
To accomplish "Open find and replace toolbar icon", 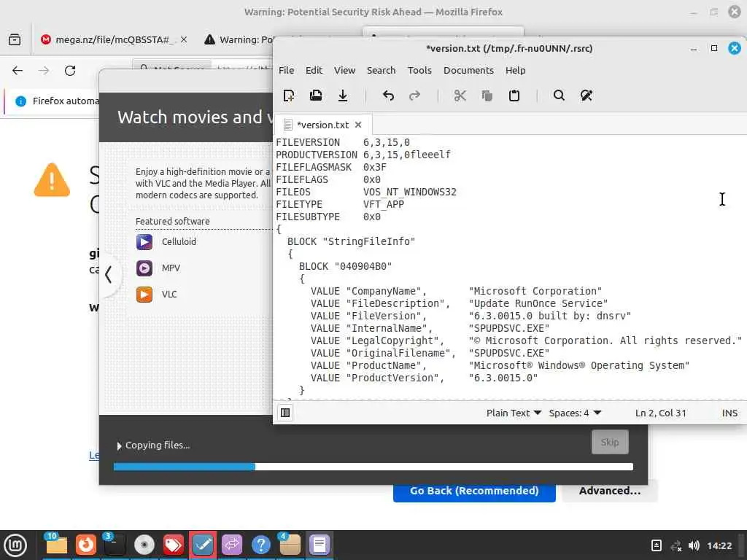I will pos(586,96).
